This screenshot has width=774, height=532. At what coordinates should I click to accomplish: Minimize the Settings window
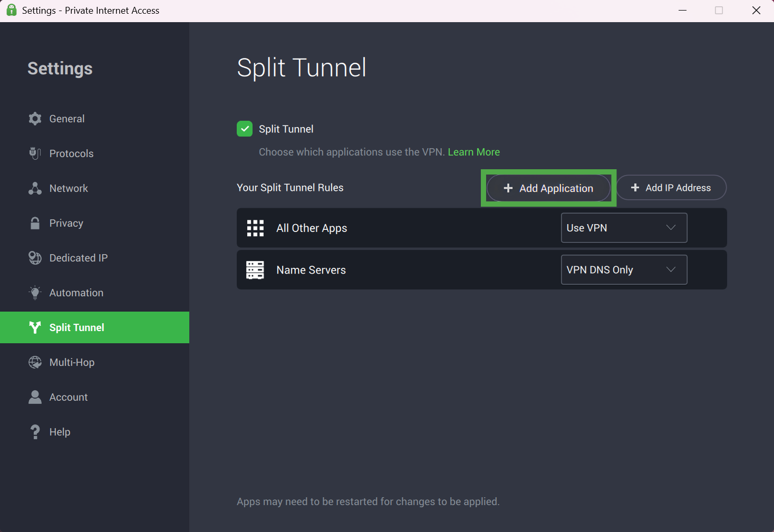coord(682,11)
